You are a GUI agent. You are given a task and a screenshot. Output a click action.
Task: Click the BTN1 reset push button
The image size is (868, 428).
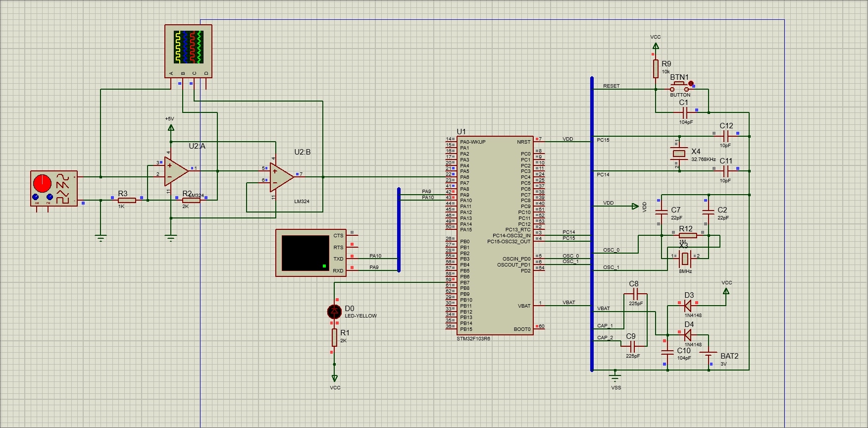(679, 87)
